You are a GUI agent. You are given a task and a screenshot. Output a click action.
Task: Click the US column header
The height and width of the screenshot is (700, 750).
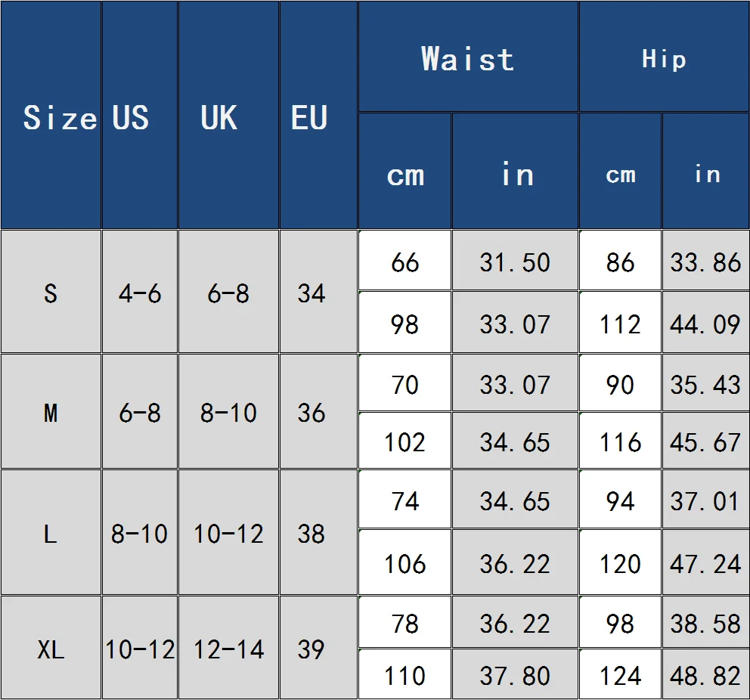(x=140, y=115)
